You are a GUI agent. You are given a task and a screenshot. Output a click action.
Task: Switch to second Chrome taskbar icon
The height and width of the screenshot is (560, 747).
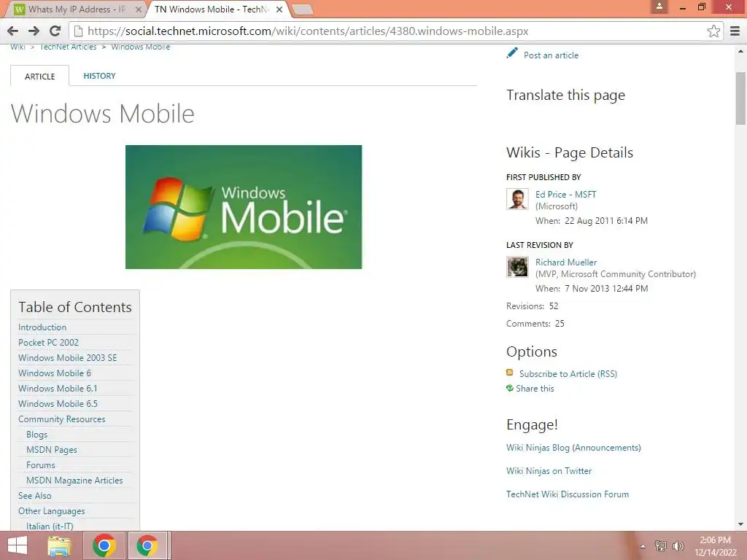[147, 545]
